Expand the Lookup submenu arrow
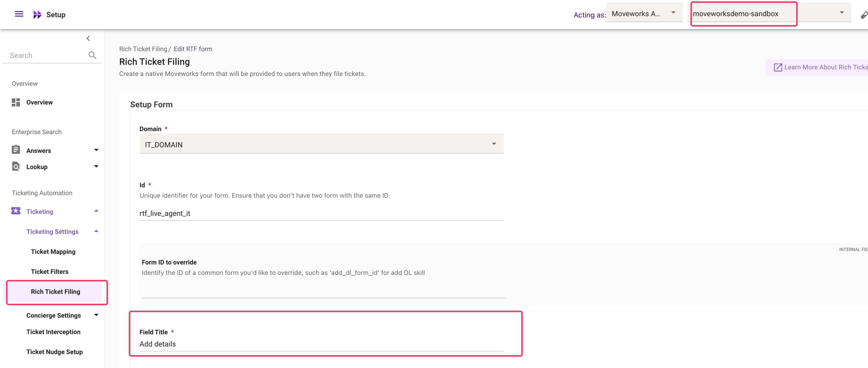The image size is (868, 368). [x=96, y=167]
